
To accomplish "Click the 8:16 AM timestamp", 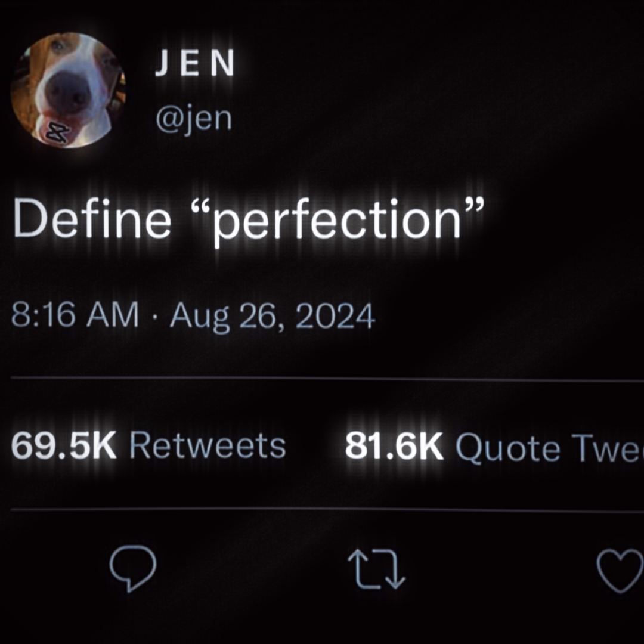I will tap(75, 315).
